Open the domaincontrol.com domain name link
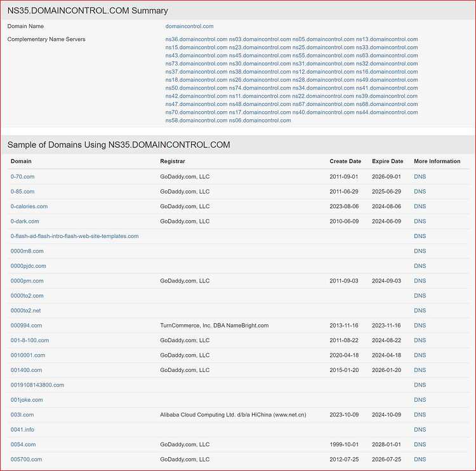476x471 pixels. [189, 27]
